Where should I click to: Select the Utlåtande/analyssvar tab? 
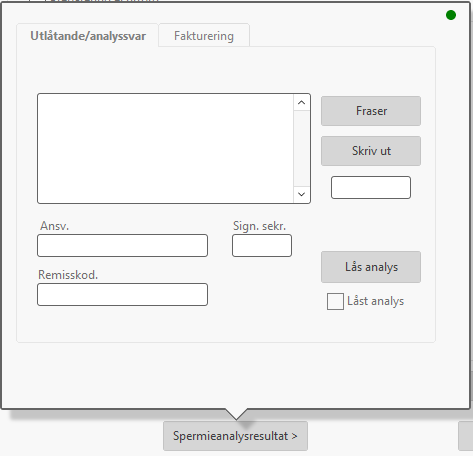click(88, 36)
